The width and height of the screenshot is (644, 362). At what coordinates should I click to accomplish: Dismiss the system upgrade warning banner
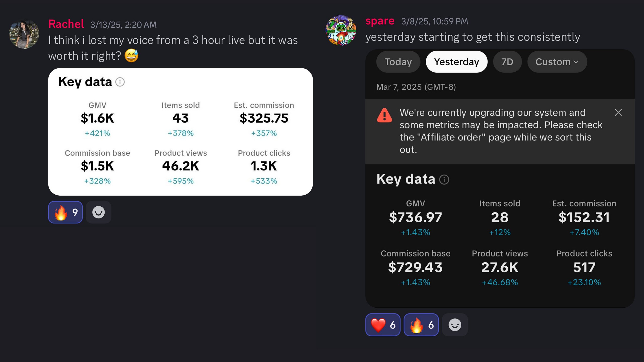tap(618, 112)
